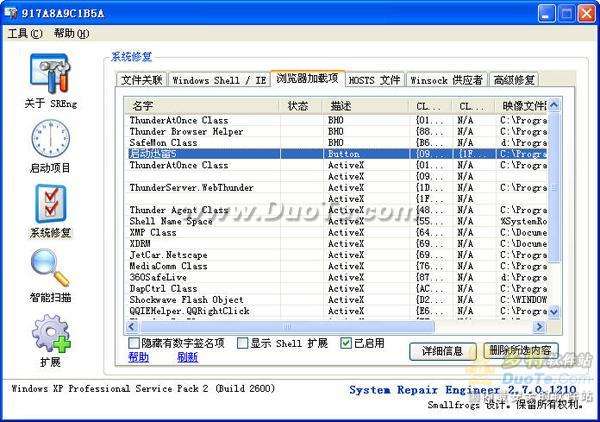The height and width of the screenshot is (422, 600).
Task: Minimize the SREng window
Action: pyautogui.click(x=546, y=13)
